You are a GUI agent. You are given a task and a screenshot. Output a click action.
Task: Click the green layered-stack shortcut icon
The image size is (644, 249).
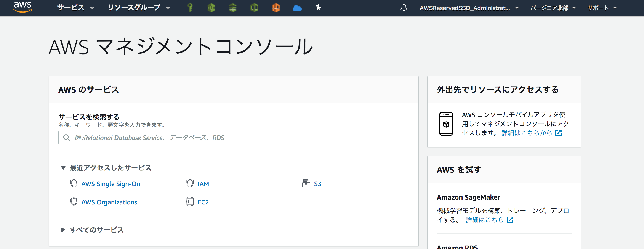tap(232, 8)
